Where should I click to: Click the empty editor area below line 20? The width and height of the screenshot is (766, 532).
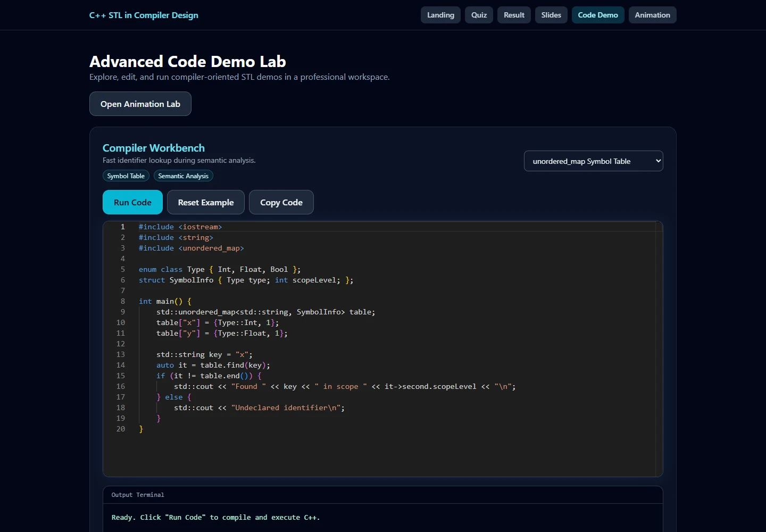[x=383, y=455]
